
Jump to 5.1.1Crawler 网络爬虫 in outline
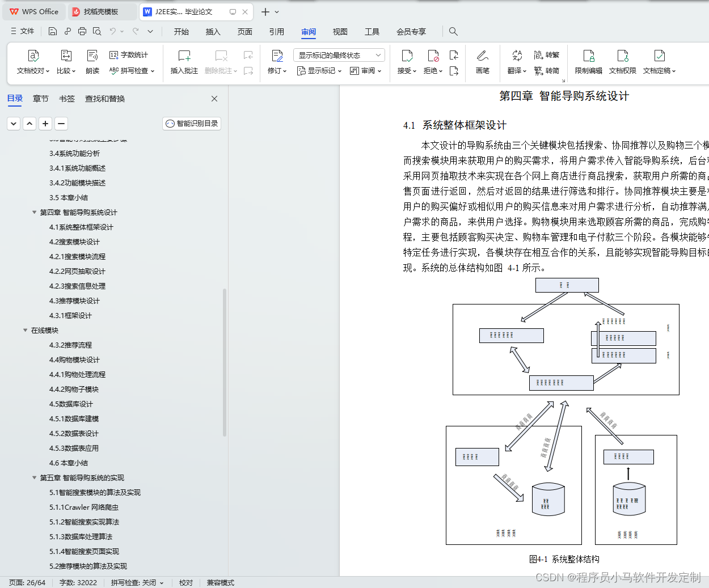(84, 507)
